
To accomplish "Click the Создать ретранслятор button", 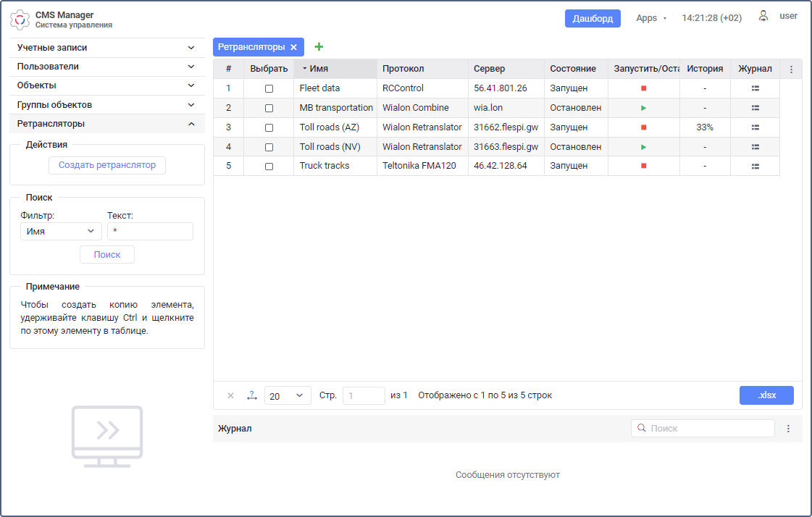I will tap(107, 165).
